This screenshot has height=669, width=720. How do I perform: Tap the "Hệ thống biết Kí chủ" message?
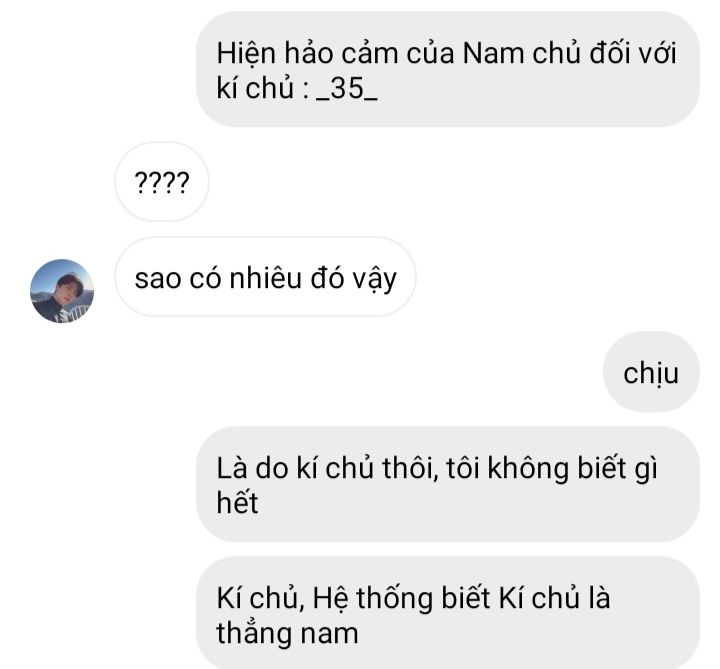(448, 613)
